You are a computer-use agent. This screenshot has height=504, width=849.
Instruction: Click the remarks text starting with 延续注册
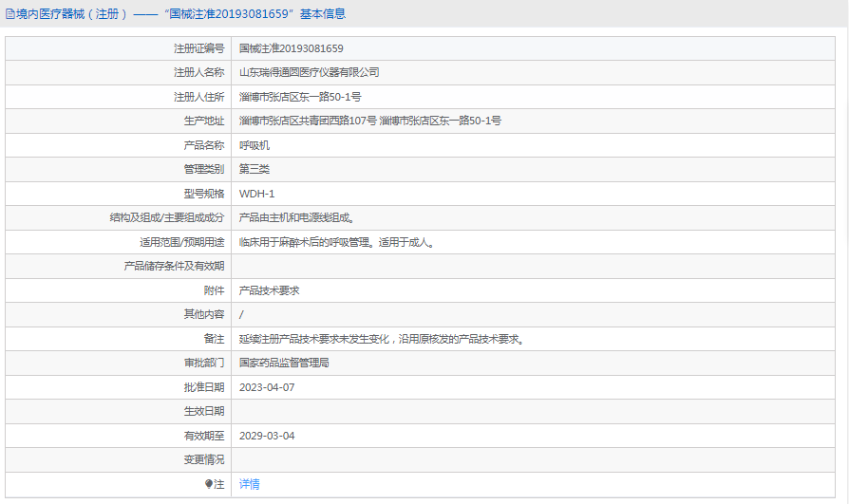point(382,339)
